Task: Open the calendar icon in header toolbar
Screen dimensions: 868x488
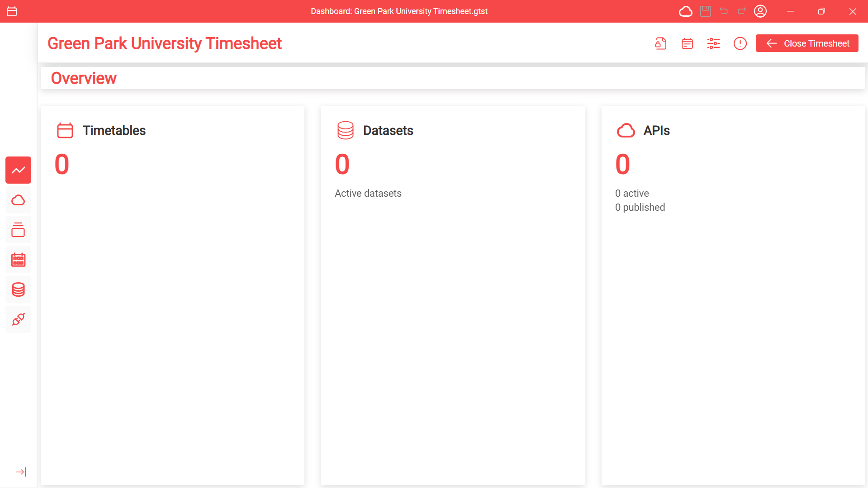Action: point(687,43)
